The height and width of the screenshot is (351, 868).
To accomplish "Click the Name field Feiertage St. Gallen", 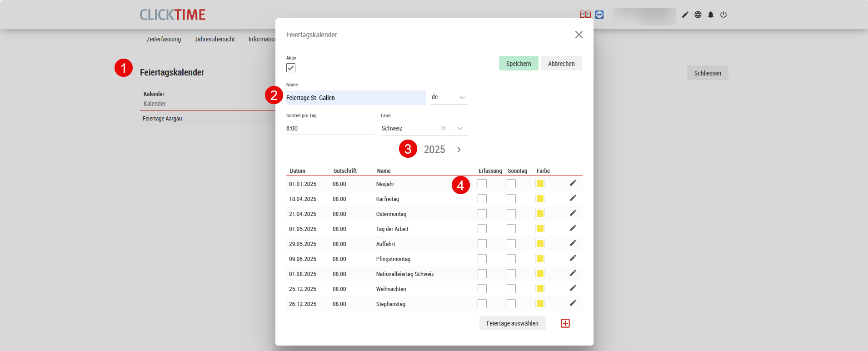I will click(356, 98).
